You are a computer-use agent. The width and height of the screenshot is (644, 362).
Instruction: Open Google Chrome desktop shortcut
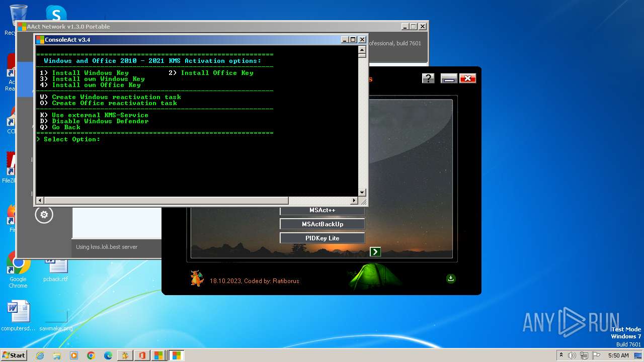18,270
